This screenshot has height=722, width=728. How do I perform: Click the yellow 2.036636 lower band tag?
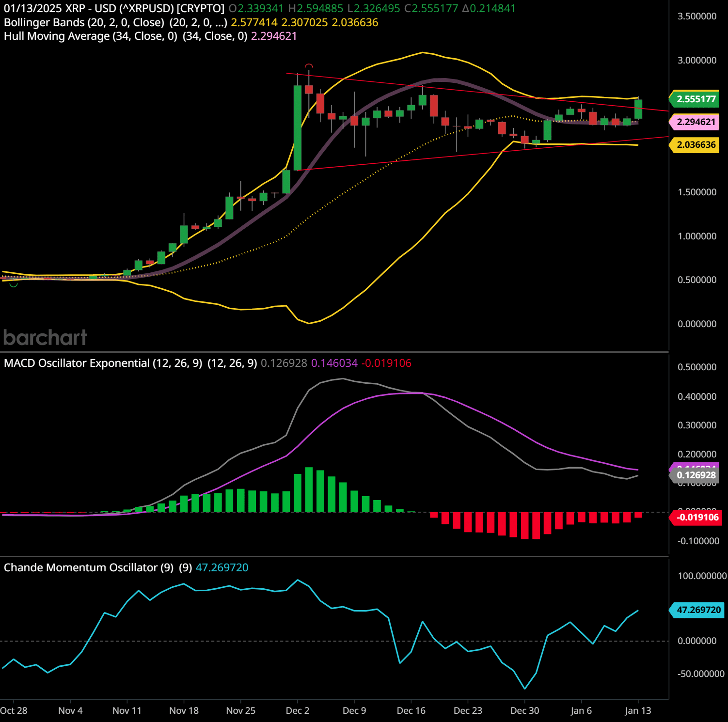tap(696, 145)
